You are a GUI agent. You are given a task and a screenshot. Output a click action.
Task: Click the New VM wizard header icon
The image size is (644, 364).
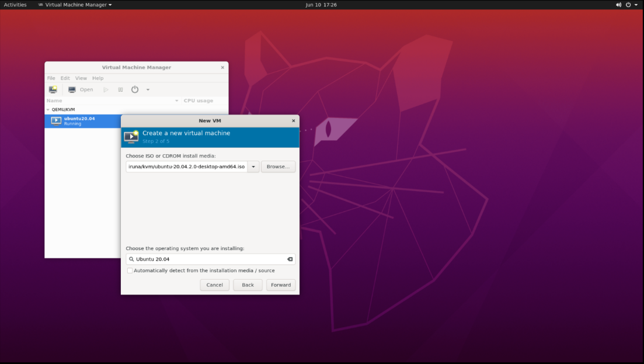[131, 137]
